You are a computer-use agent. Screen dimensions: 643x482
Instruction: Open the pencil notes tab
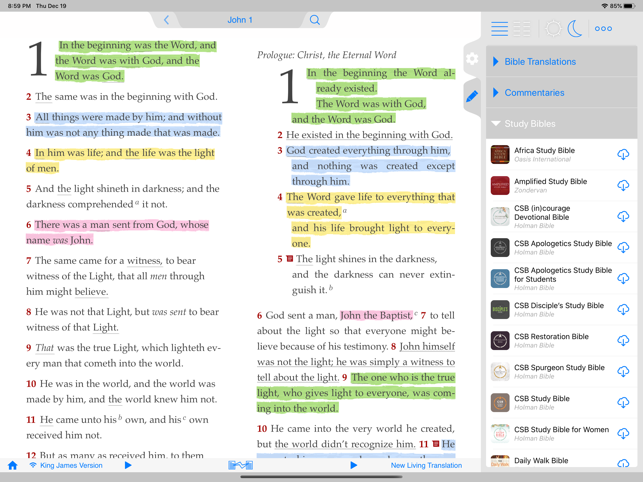(x=472, y=97)
